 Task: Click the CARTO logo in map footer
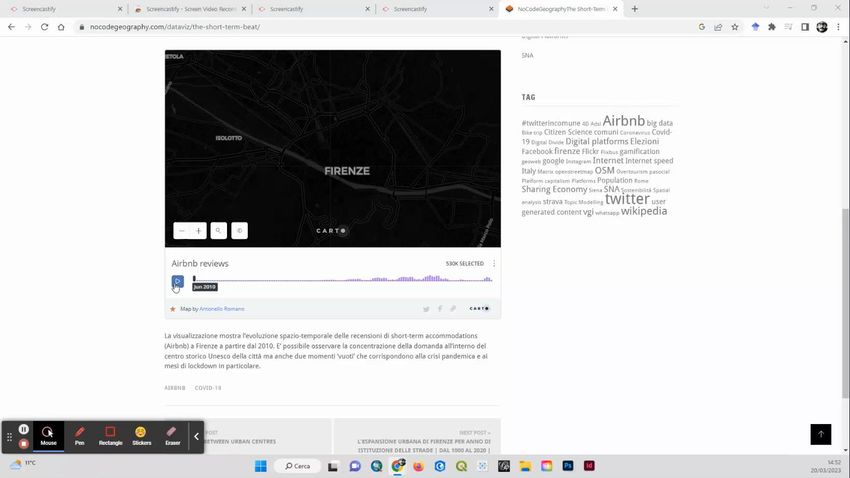point(479,309)
